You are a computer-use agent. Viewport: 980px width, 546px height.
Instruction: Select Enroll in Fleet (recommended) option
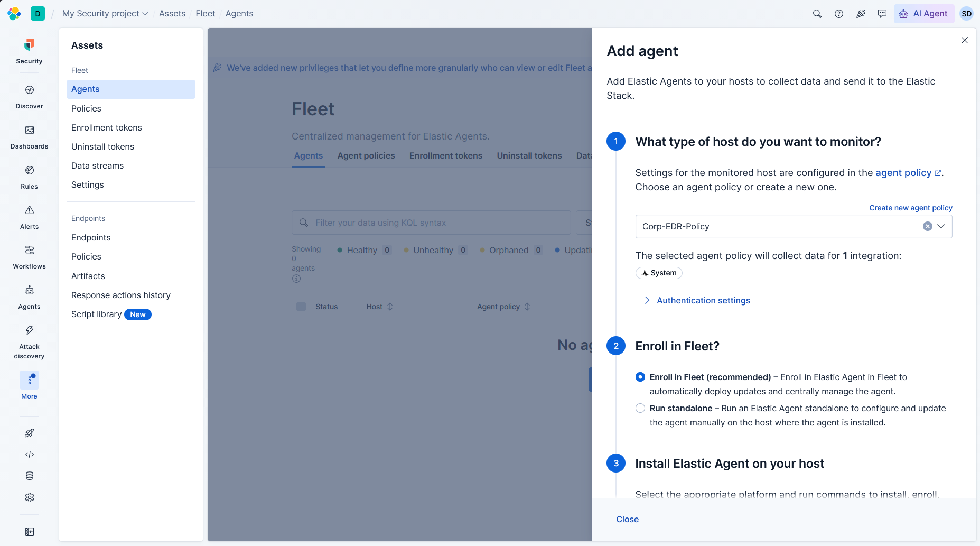tap(640, 377)
